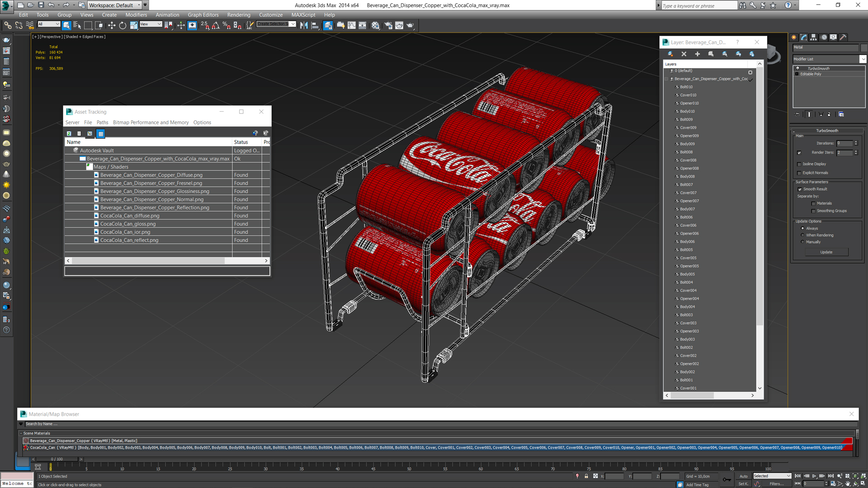
Task: Open Select by Name dialog
Action: point(77,25)
